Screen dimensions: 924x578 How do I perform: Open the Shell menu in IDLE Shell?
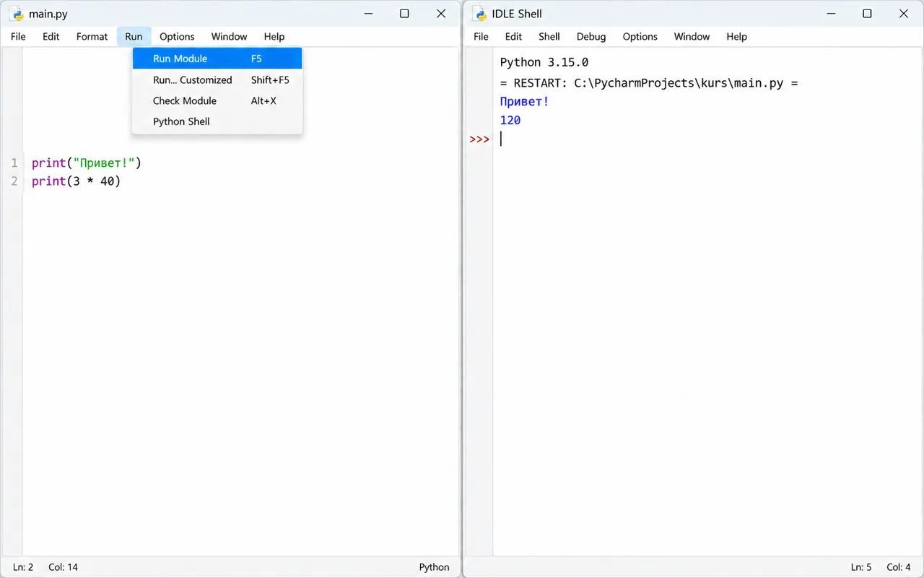(x=549, y=37)
